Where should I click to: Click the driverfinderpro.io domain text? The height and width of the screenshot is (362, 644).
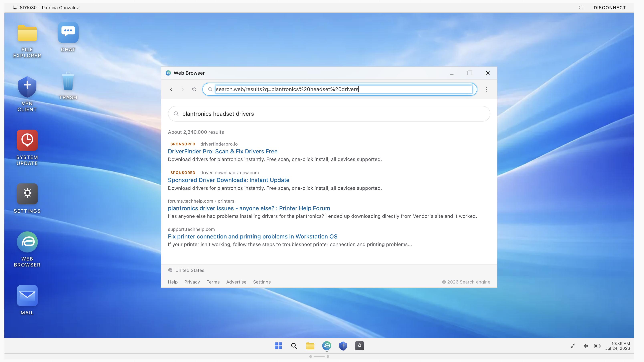(219, 144)
